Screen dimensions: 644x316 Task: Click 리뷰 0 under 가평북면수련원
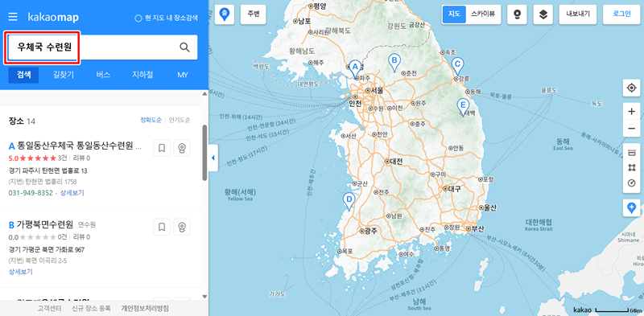pos(81,236)
